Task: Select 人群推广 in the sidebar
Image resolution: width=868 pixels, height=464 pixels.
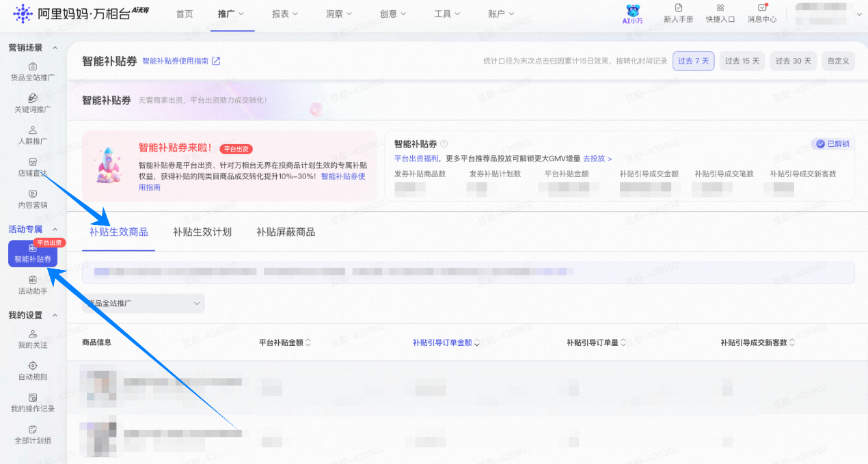Action: point(33,135)
